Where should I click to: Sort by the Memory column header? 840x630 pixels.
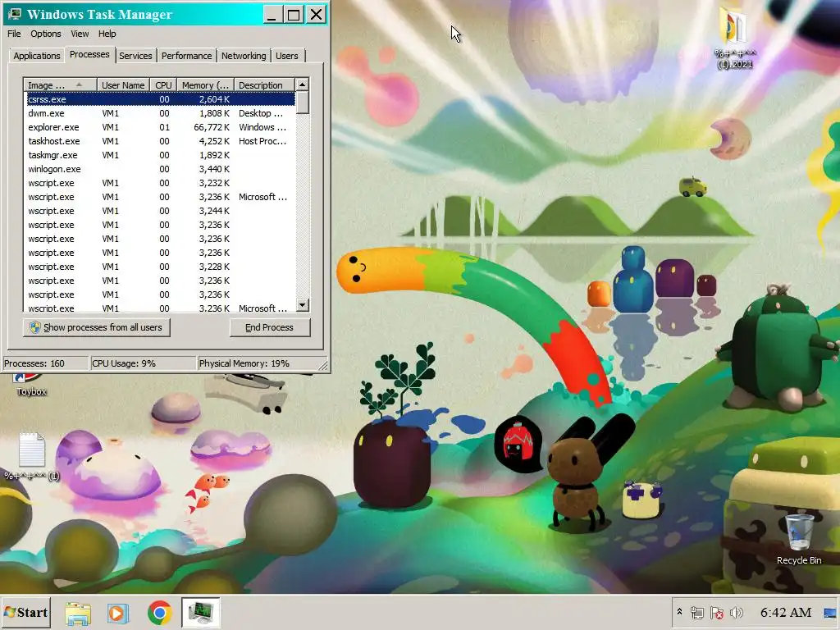[205, 85]
